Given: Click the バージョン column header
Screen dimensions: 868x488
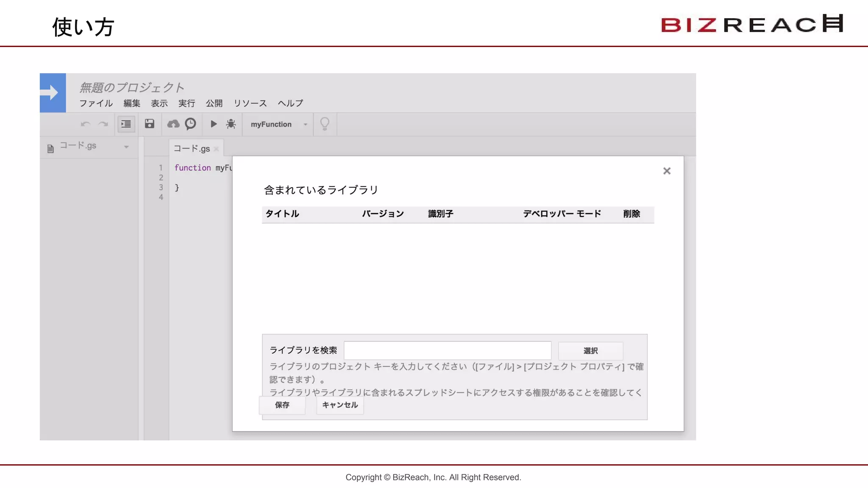Looking at the screenshot, I should 383,214.
